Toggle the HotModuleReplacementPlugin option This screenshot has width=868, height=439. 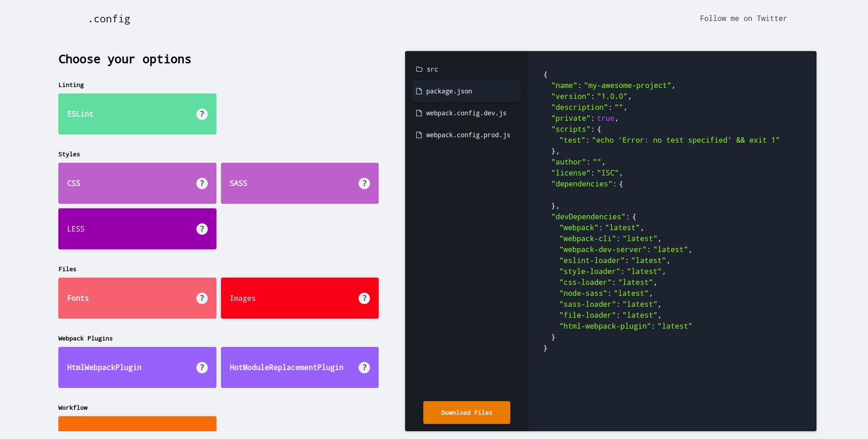[x=300, y=367]
